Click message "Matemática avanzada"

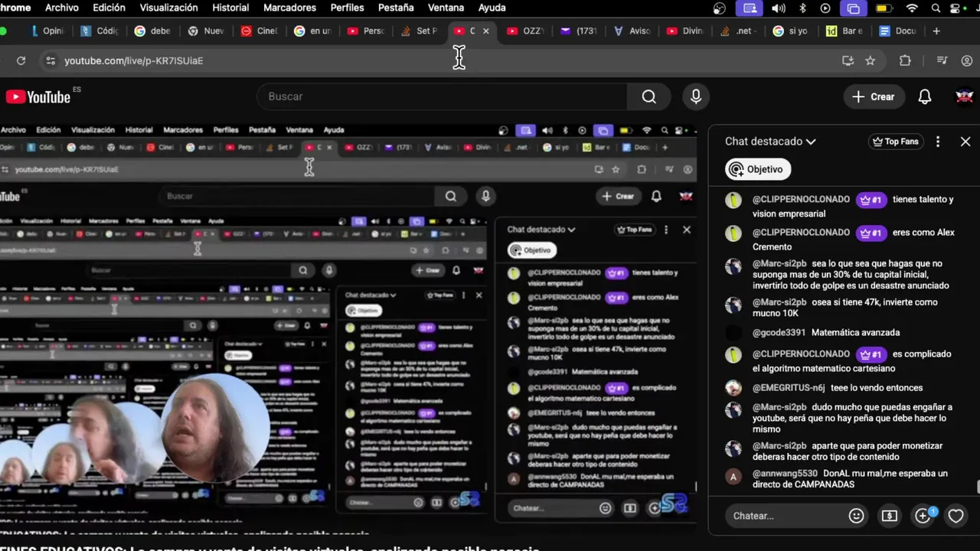[x=855, y=333]
